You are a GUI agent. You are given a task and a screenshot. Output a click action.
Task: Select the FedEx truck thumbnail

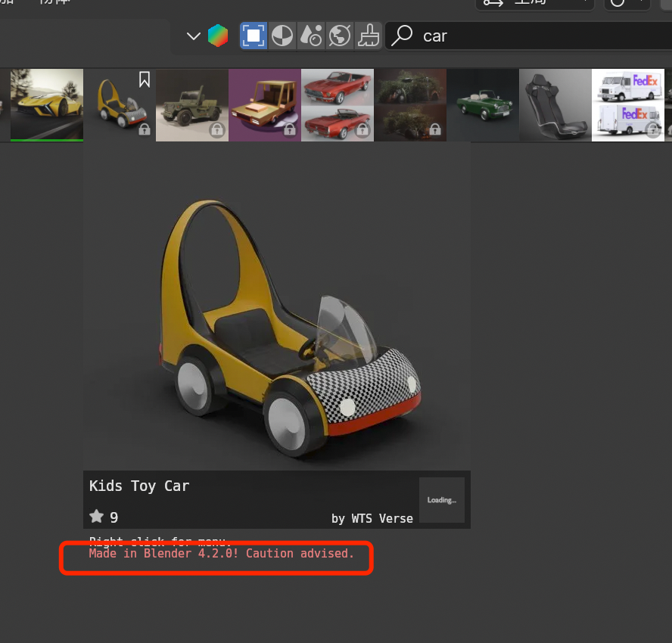[x=627, y=104]
